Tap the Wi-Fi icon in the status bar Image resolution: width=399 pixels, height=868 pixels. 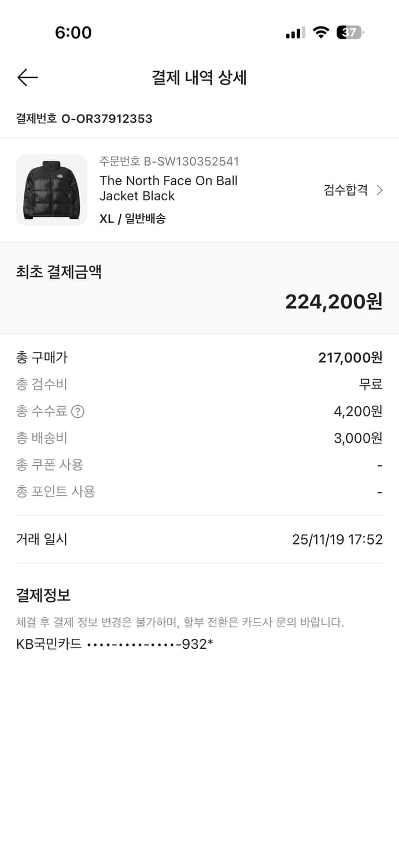(x=322, y=32)
